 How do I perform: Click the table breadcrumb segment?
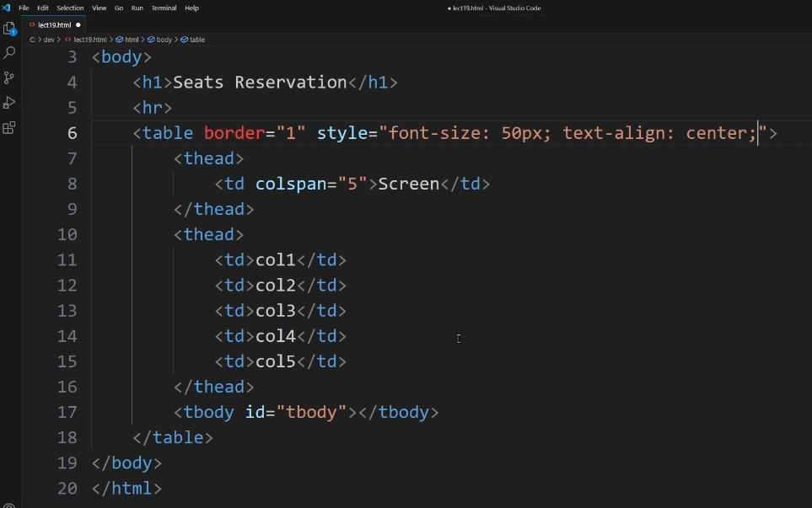[x=192, y=40]
